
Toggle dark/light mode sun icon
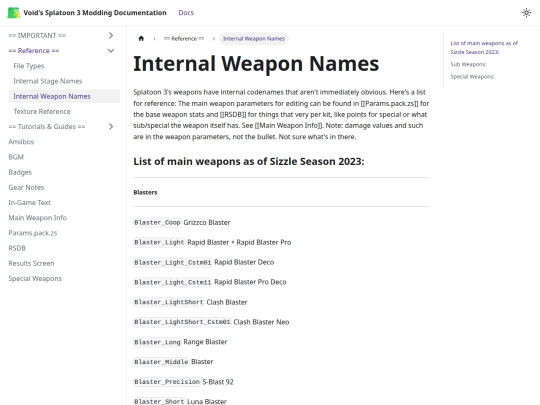click(526, 13)
